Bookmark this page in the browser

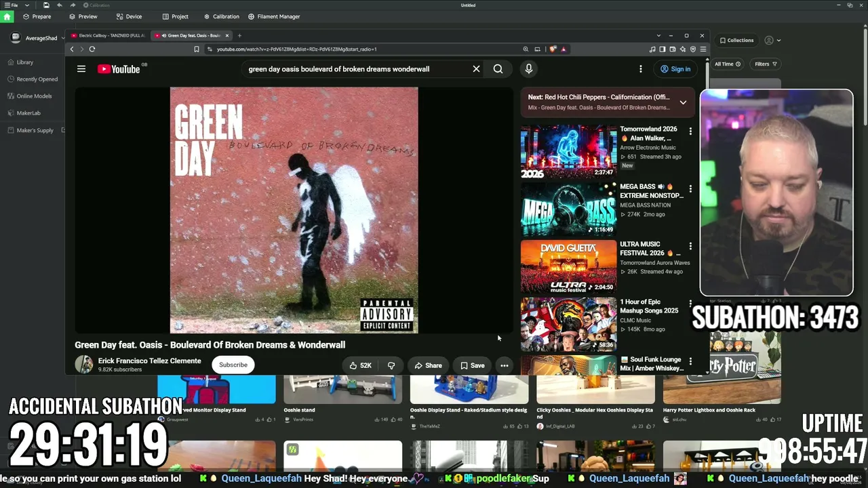click(x=197, y=49)
